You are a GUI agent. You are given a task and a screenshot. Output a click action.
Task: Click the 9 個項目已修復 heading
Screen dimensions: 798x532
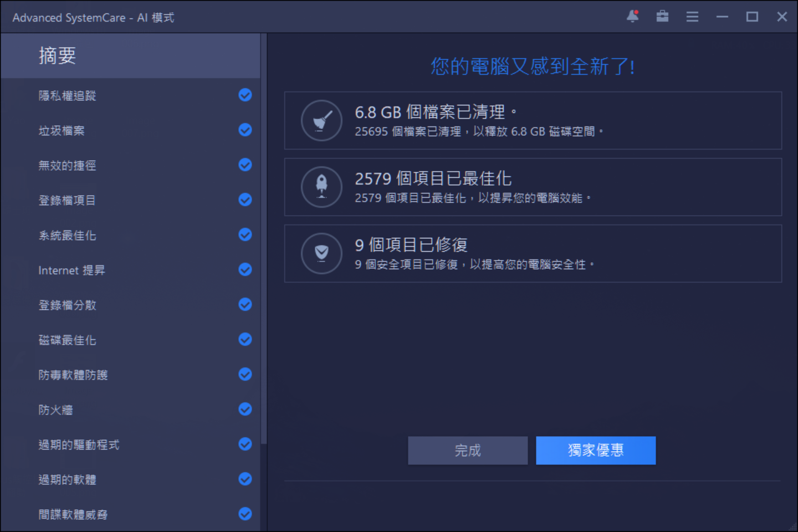(x=411, y=245)
